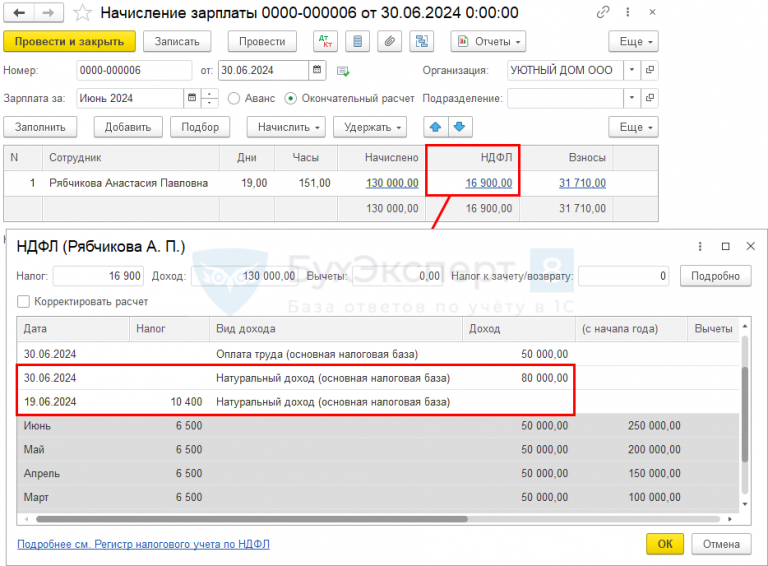
Task: Enable Корректировать расчет checkbox
Action: (x=24, y=302)
